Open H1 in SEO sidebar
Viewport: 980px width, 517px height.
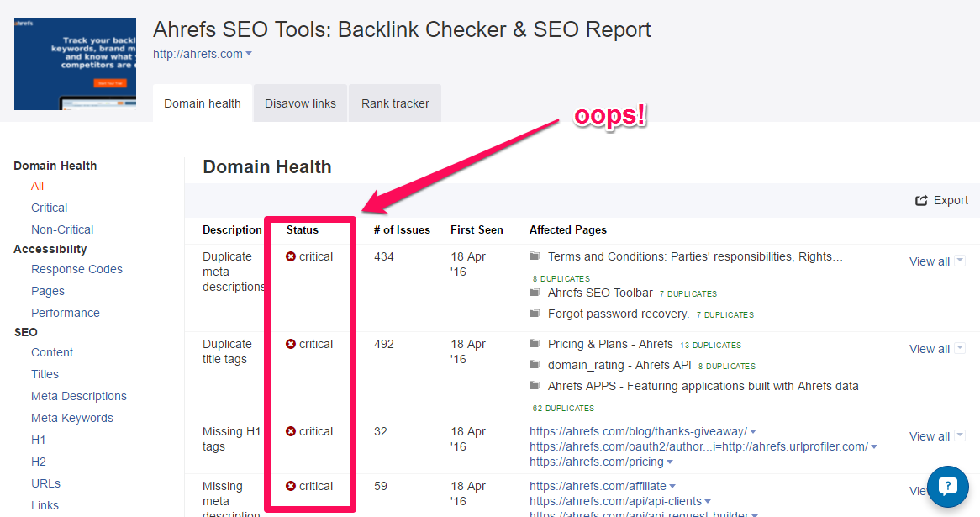pos(39,440)
